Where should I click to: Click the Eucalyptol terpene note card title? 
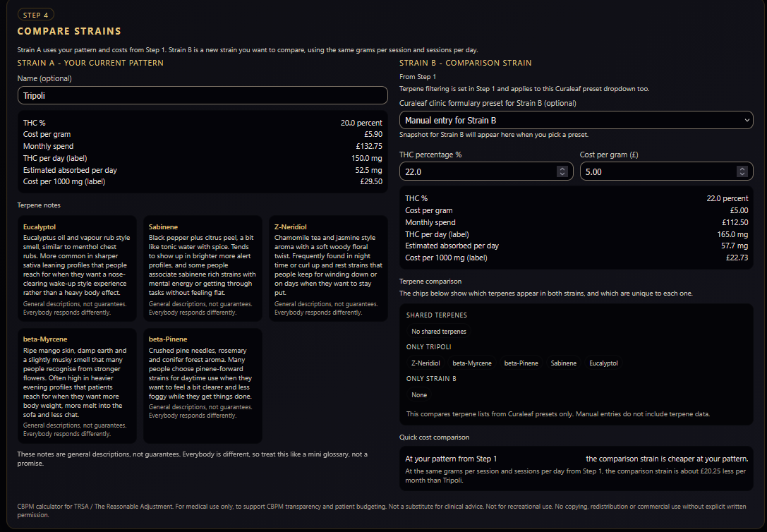click(40, 227)
